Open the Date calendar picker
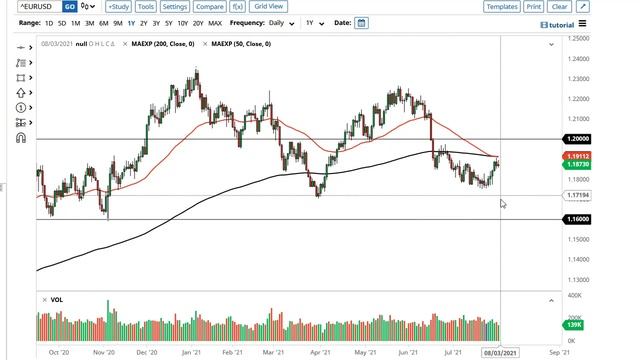 pyautogui.click(x=361, y=23)
